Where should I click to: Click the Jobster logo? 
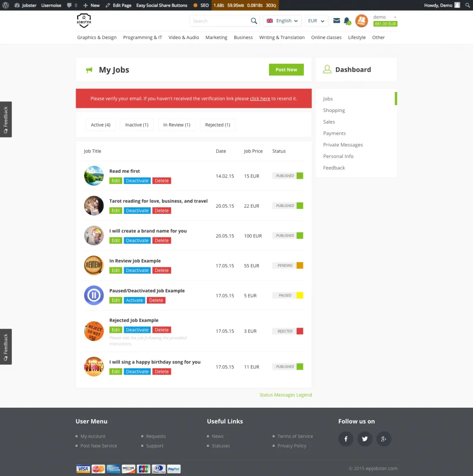[84, 20]
